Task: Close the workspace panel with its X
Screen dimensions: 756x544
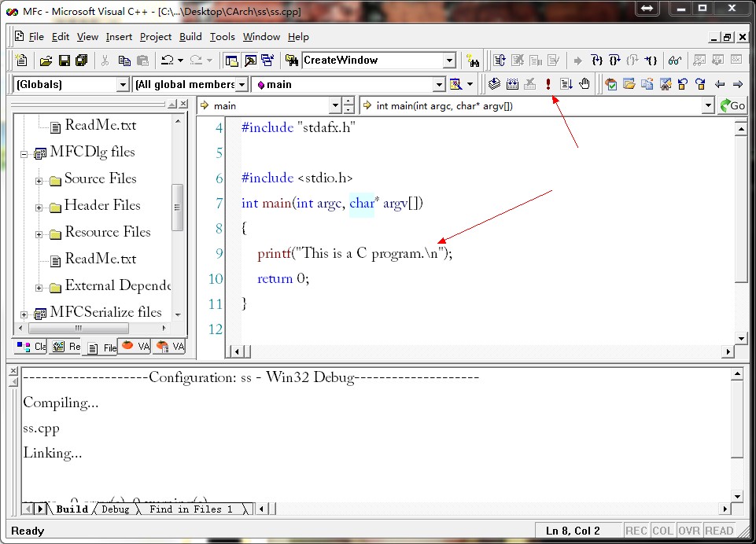Action: click(183, 104)
